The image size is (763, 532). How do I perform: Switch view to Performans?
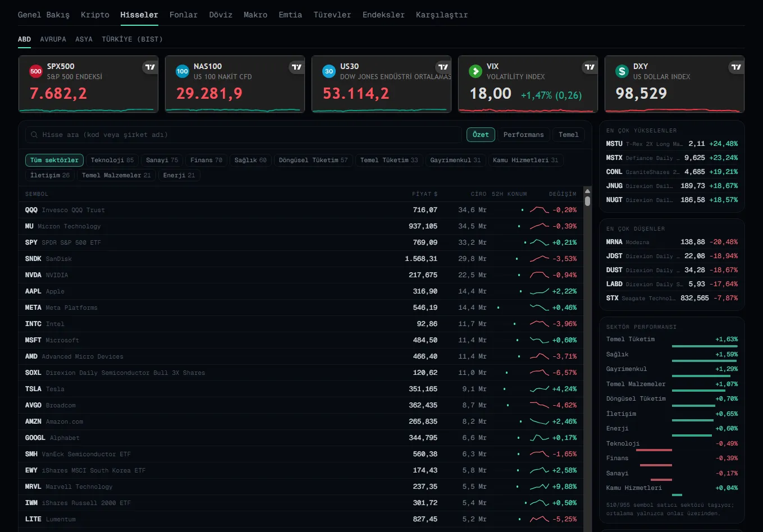[x=524, y=135]
